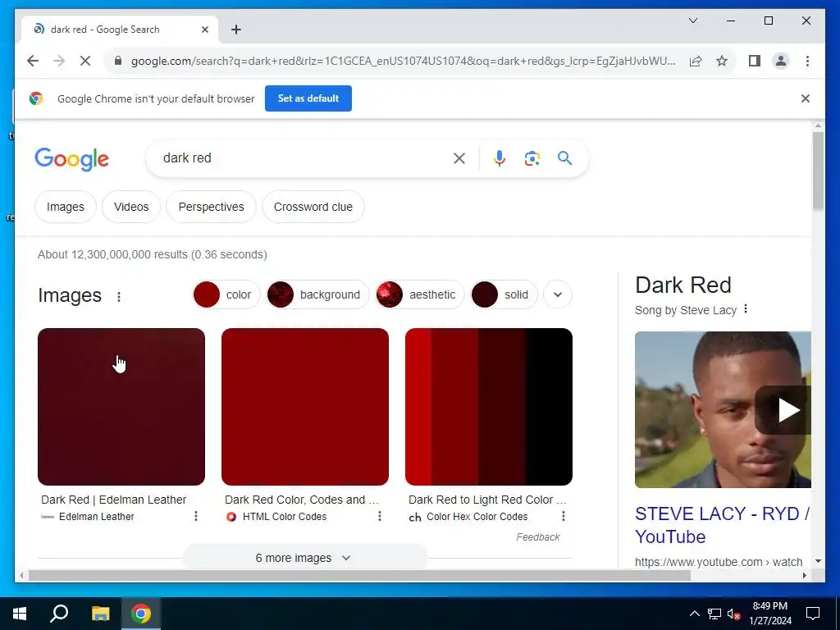The image size is (840, 630).
Task: Switch to the Videos results tab
Action: point(131,207)
